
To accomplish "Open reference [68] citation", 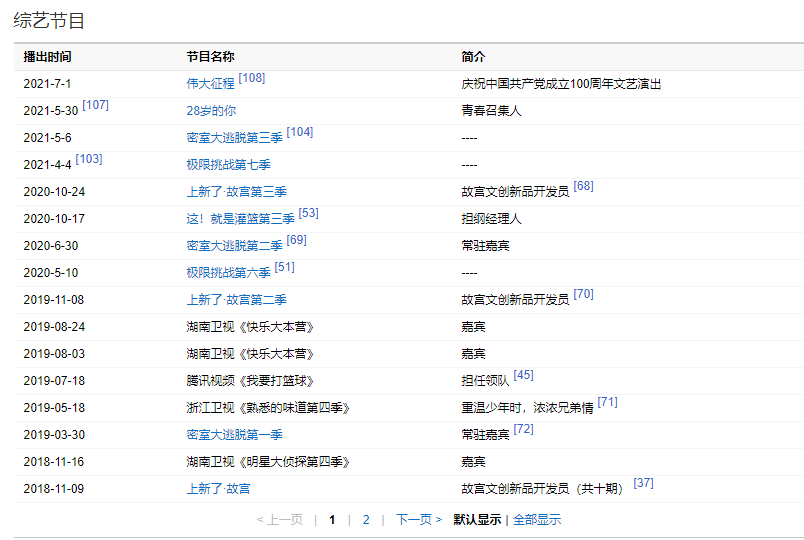I will tap(584, 186).
